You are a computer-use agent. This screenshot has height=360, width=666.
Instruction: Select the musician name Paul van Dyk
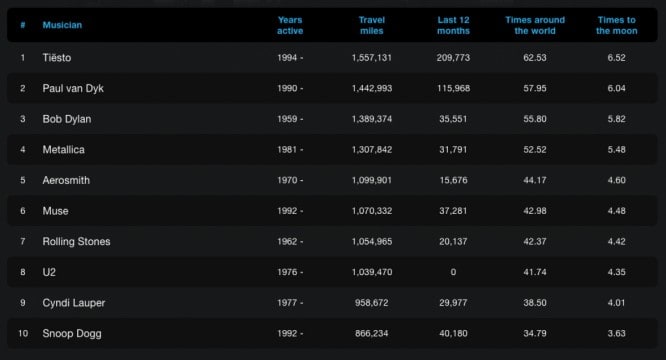point(73,88)
